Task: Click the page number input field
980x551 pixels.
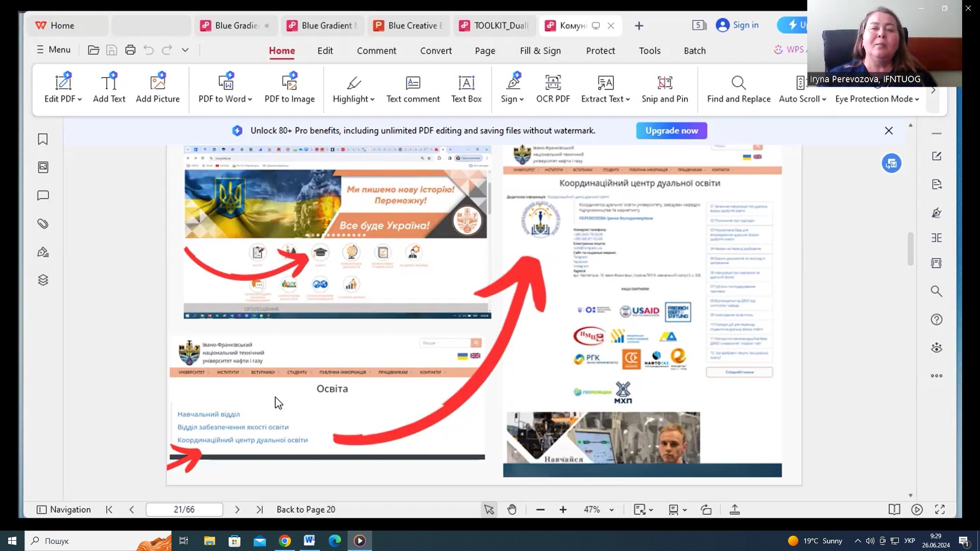Action: click(x=184, y=509)
